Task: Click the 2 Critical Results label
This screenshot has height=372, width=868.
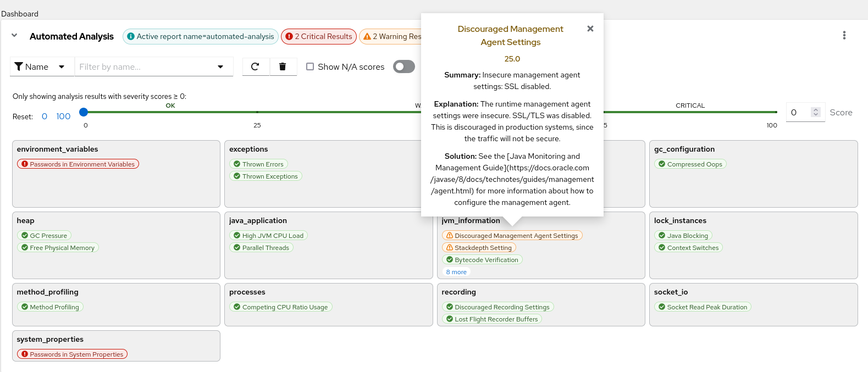Action: [319, 37]
